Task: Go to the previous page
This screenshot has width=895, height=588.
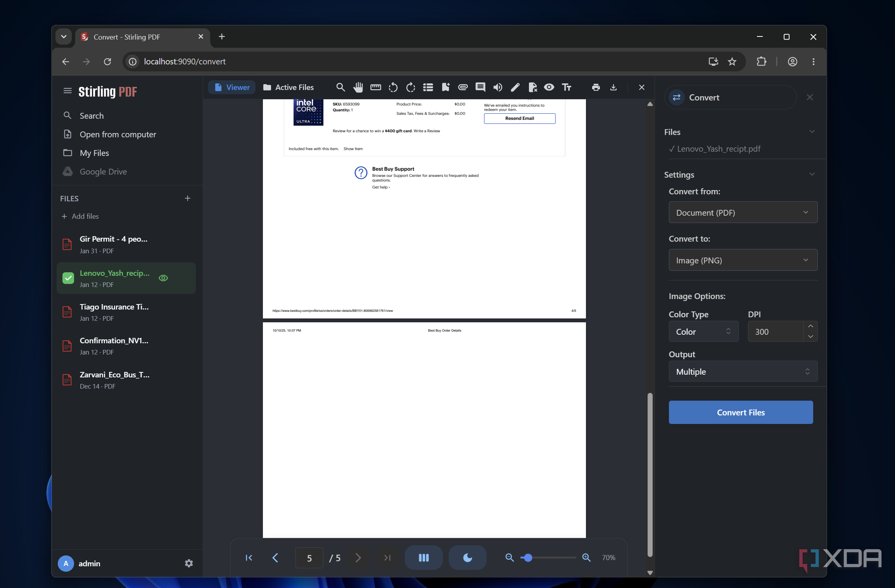Action: [275, 557]
